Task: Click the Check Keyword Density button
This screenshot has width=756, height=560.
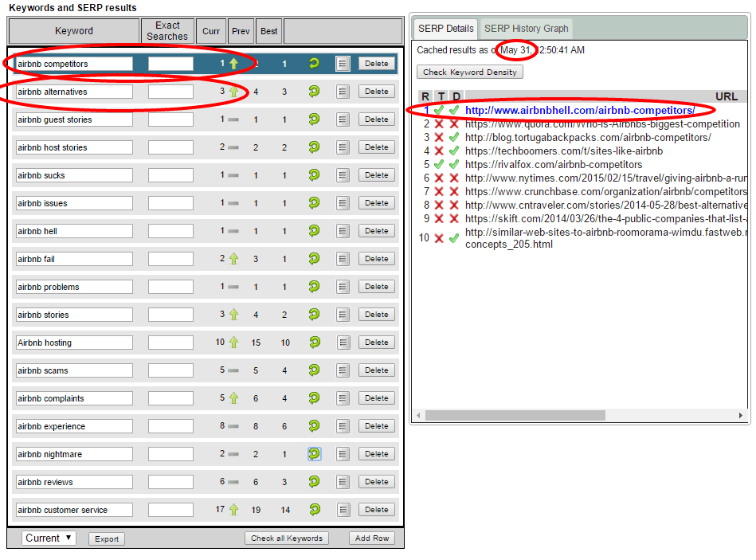Action: pos(469,72)
